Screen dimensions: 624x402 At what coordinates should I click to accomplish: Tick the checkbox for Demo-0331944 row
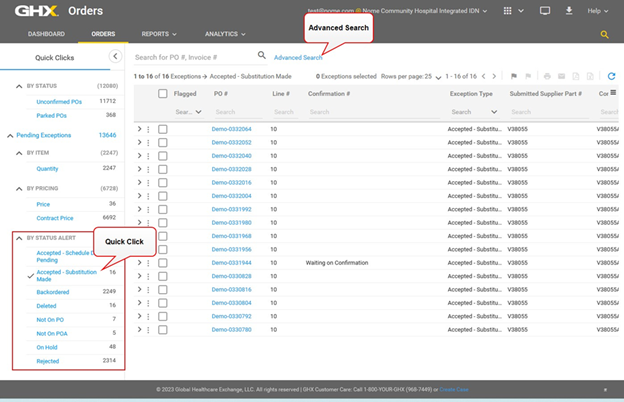click(x=163, y=262)
